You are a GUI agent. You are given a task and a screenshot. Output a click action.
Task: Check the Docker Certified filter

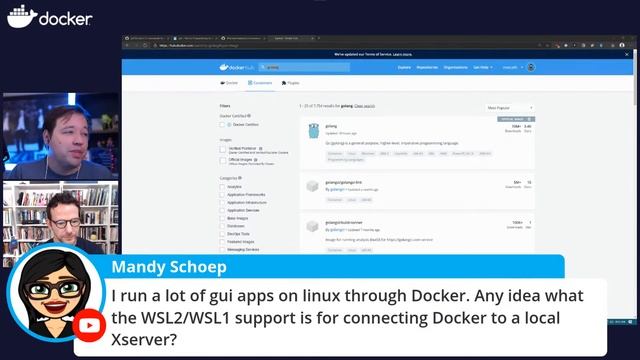click(222, 124)
